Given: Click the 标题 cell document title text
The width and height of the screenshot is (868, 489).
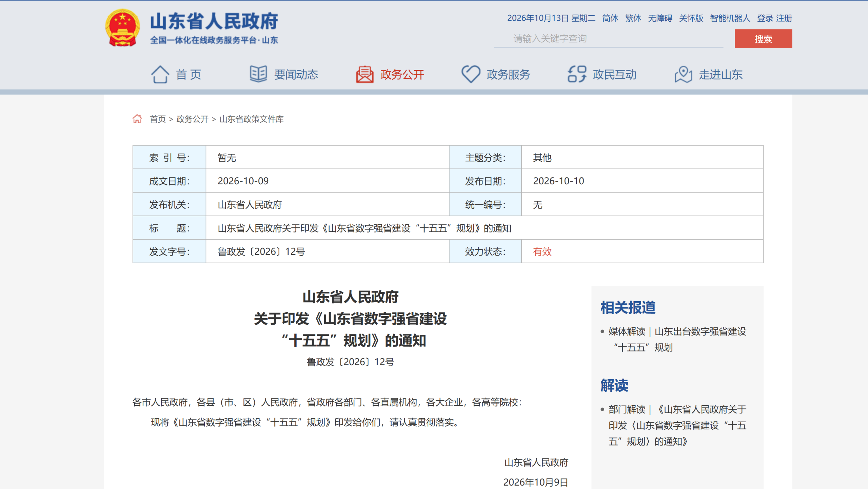Looking at the screenshot, I should click(x=364, y=228).
